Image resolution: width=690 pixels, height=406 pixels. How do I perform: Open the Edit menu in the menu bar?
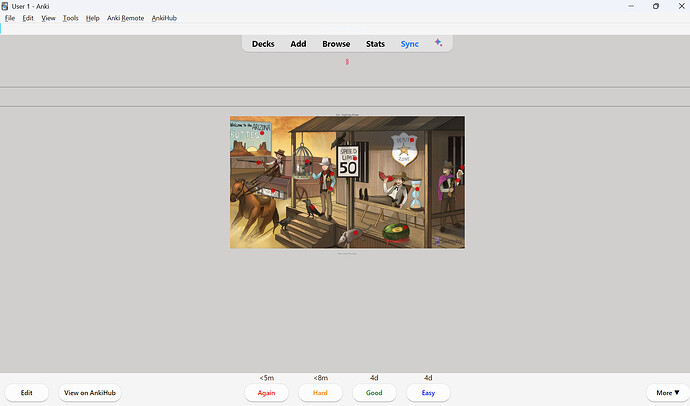point(28,18)
